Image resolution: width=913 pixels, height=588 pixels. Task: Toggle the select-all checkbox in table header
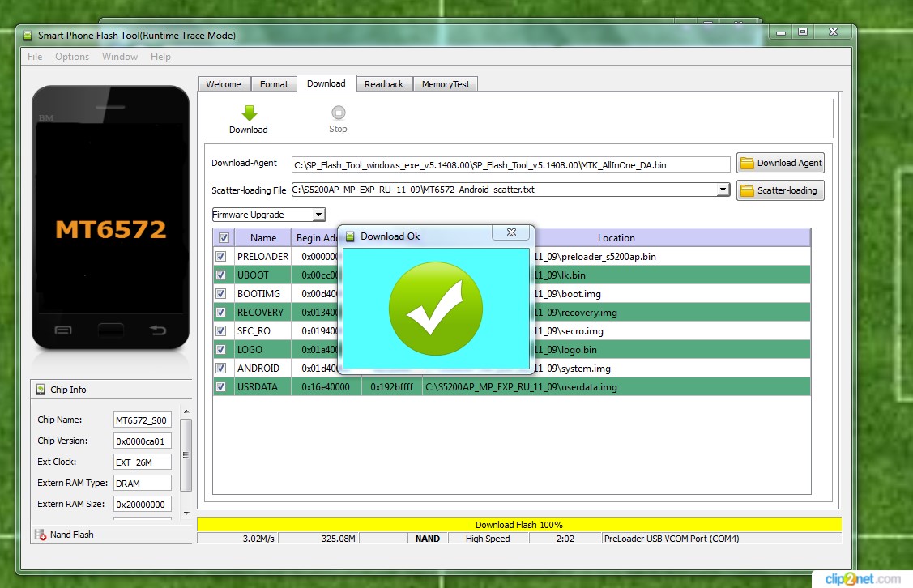pyautogui.click(x=224, y=238)
